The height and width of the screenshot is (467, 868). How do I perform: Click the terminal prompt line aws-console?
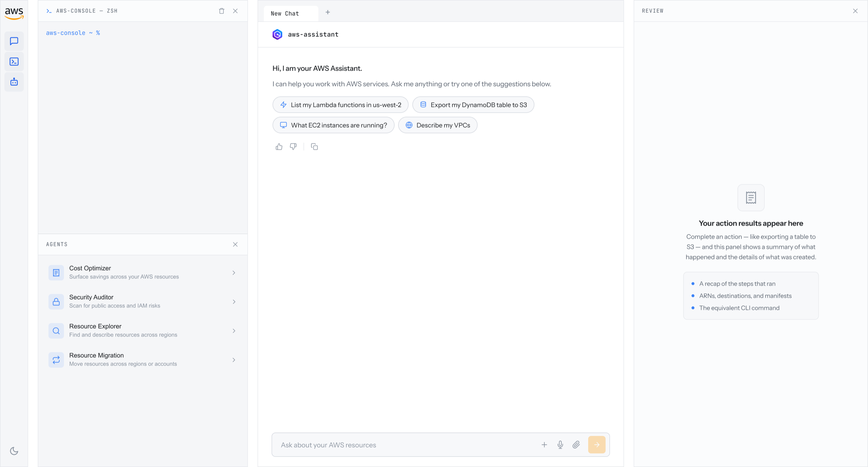coord(73,33)
